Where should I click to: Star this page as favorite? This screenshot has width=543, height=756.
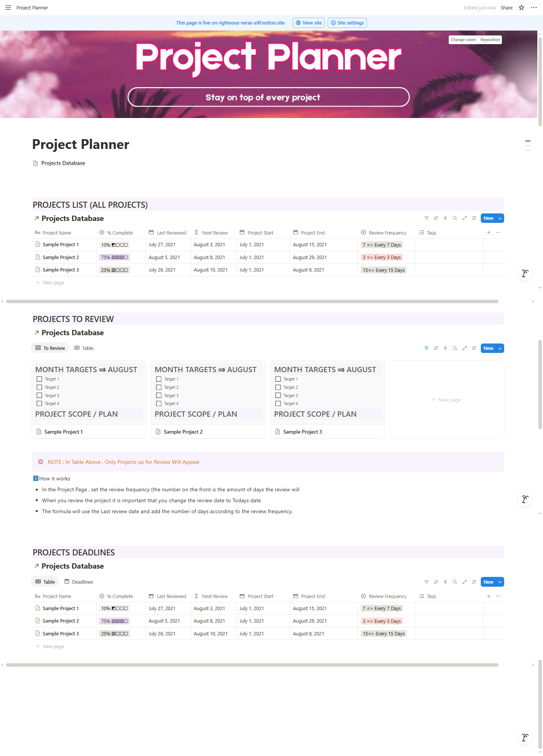pyautogui.click(x=522, y=8)
